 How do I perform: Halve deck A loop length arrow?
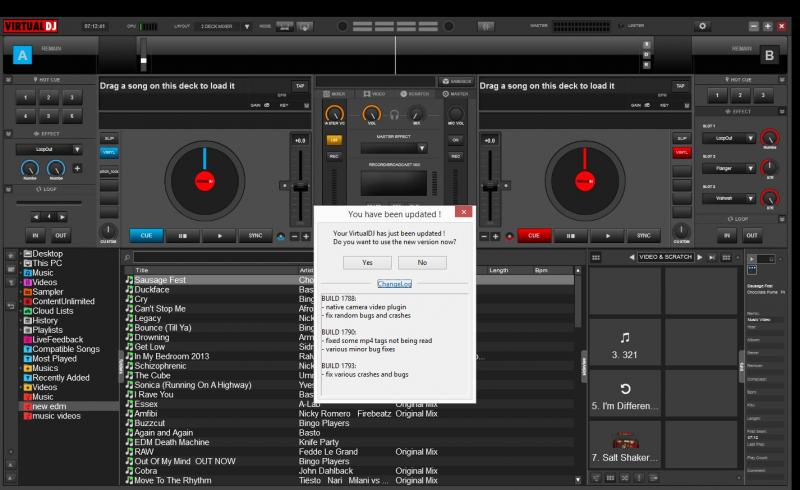coord(36,217)
